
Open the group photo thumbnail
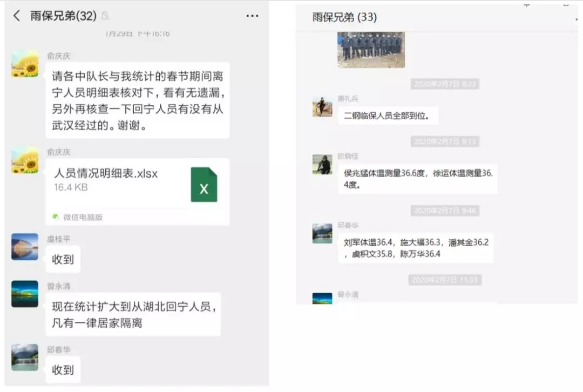371,50
